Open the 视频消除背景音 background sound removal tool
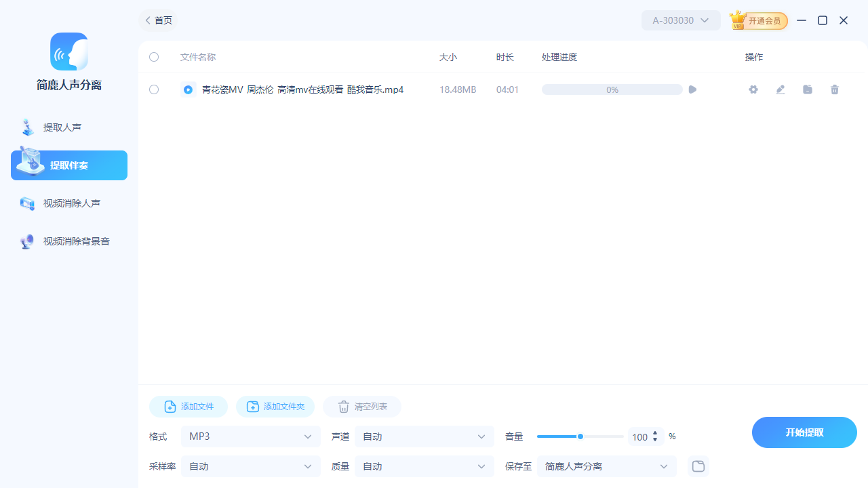 pos(68,241)
